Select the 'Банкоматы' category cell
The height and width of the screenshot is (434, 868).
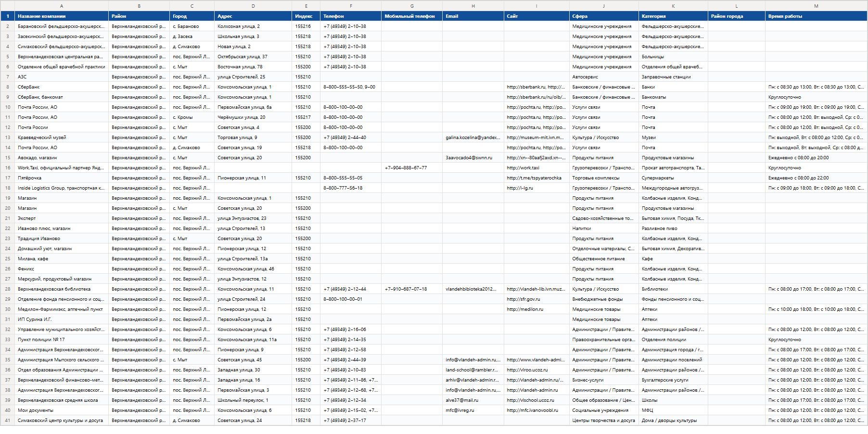[x=673, y=97]
